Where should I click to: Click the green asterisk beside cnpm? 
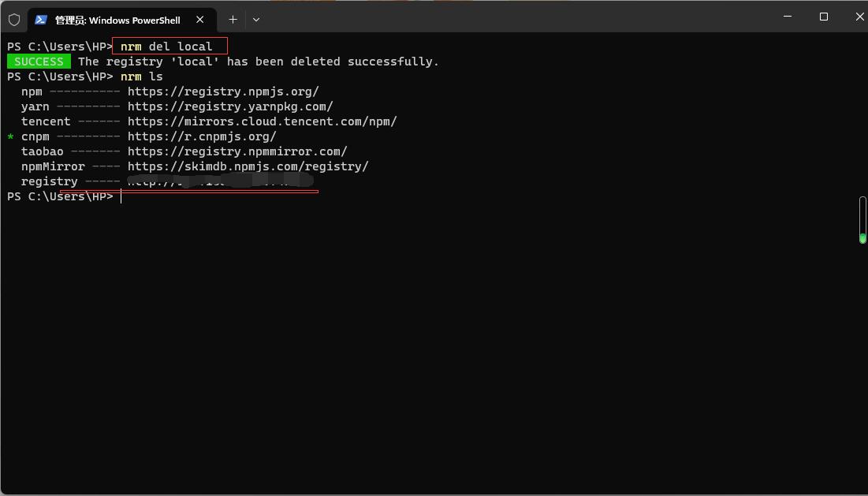coord(10,137)
